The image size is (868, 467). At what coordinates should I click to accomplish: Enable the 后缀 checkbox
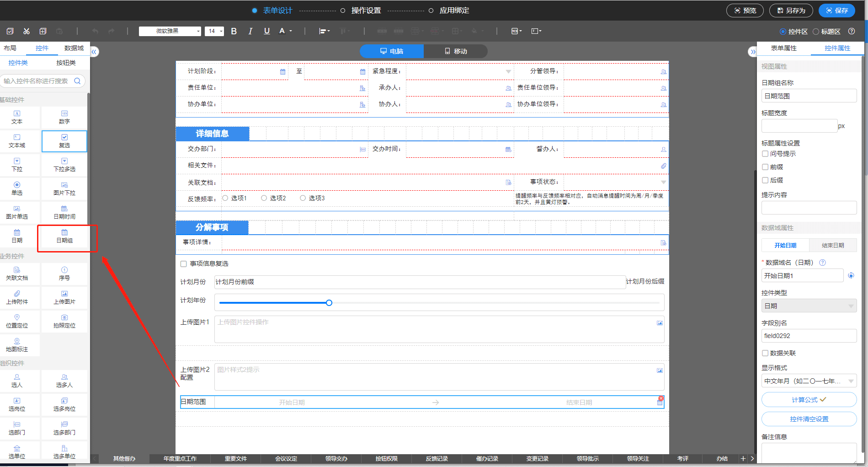tap(765, 180)
